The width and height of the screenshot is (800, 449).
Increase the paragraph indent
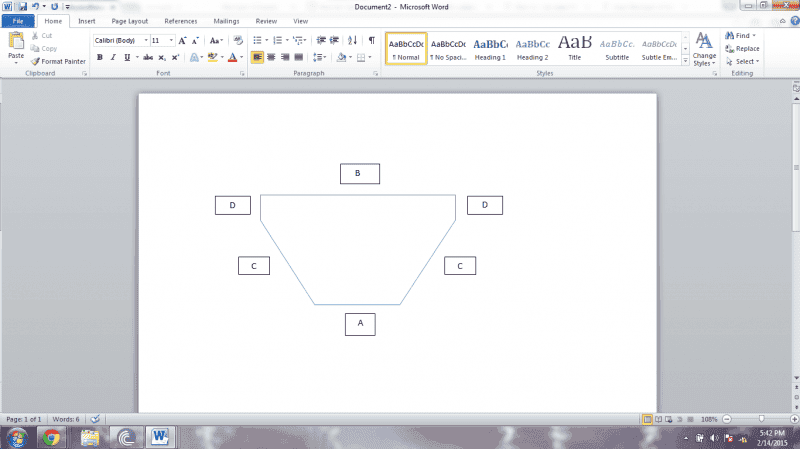tap(334, 40)
